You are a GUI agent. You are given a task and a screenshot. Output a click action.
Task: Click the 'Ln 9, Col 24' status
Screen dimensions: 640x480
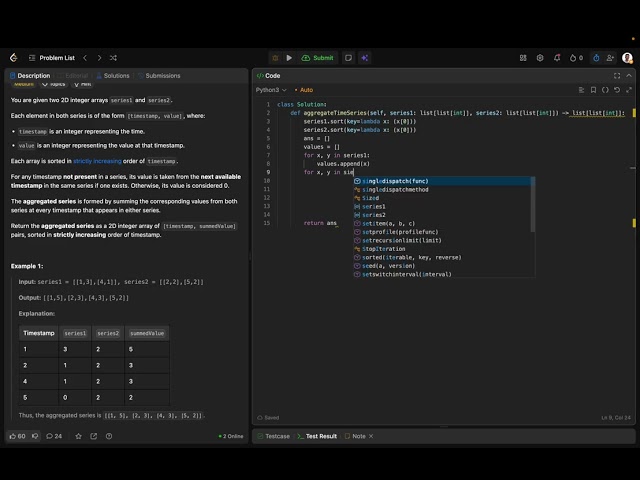pyautogui.click(x=616, y=418)
